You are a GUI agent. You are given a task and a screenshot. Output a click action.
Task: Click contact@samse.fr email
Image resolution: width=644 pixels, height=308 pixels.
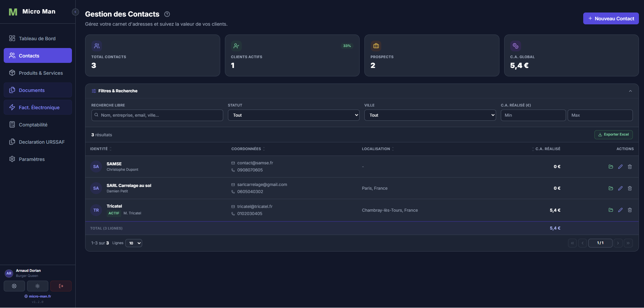[255, 163]
